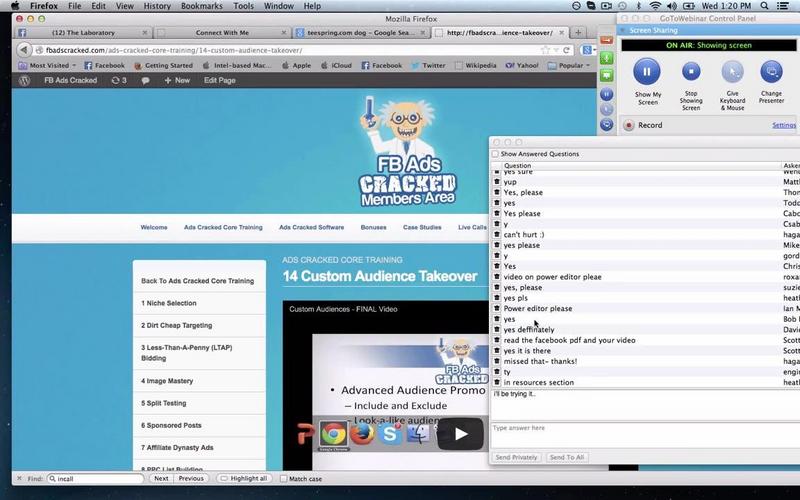
Task: Toggle Show Answered Questions checkbox
Action: pos(495,154)
